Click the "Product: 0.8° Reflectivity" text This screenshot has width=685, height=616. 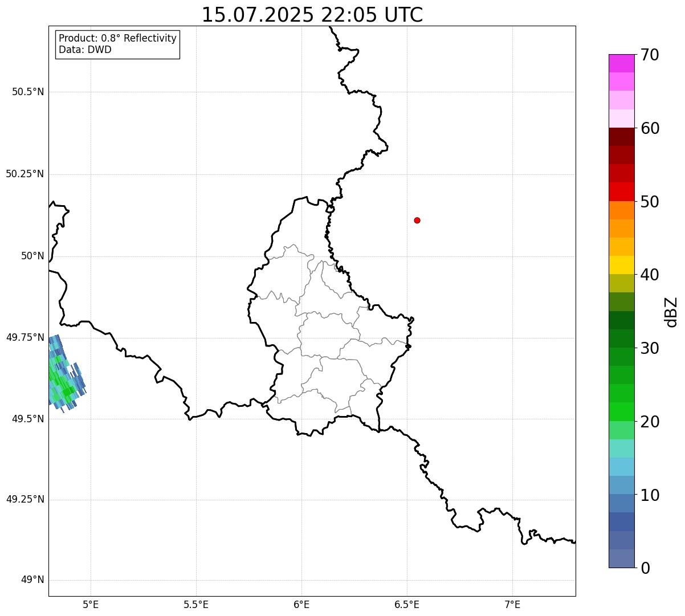118,38
